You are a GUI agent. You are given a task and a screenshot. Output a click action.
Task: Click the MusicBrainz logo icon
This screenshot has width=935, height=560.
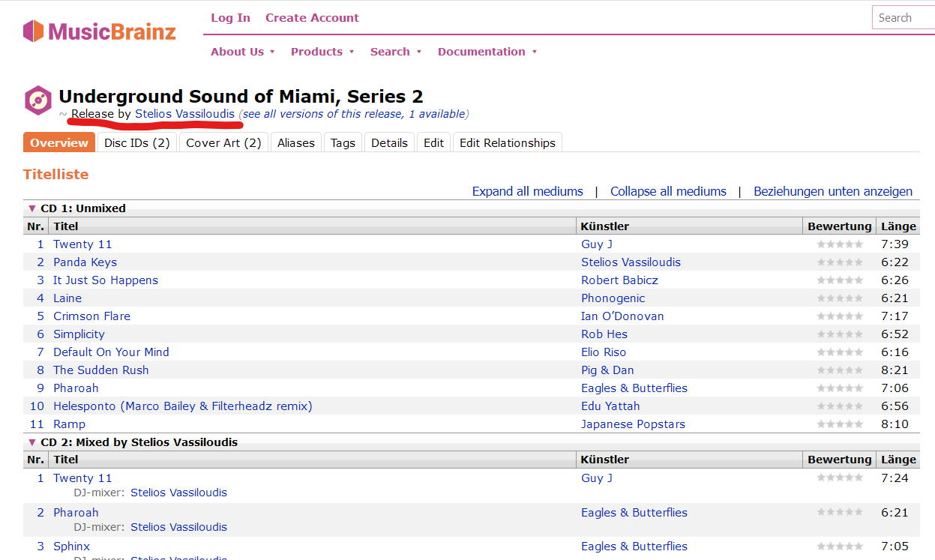pos(34,31)
